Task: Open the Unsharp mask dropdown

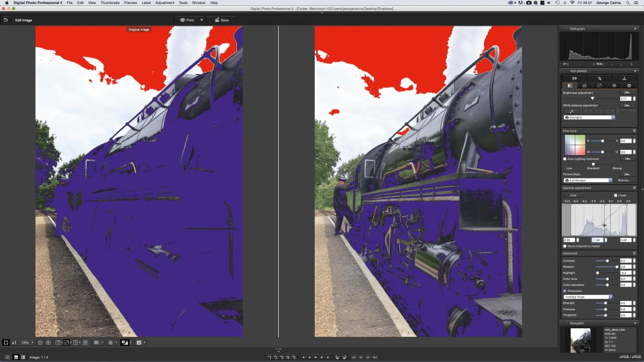Action: pos(588,297)
